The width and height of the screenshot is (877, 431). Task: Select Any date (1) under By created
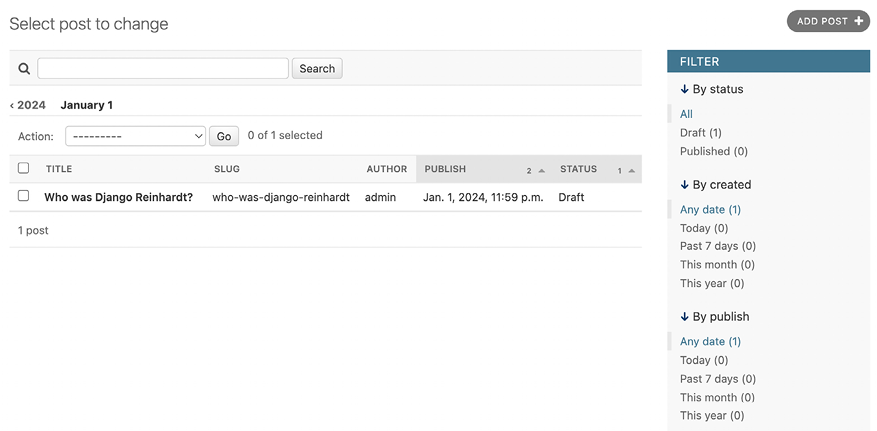(x=710, y=210)
